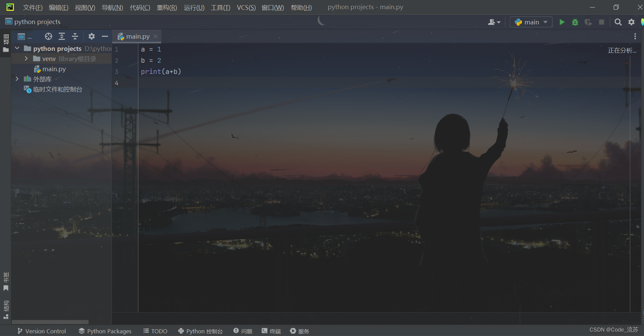644x336 pixels.
Task: Open the 重构(R) menu
Action: point(167,7)
